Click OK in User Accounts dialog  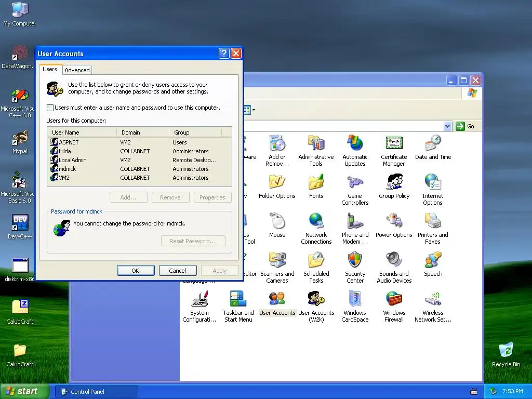pyautogui.click(x=136, y=270)
